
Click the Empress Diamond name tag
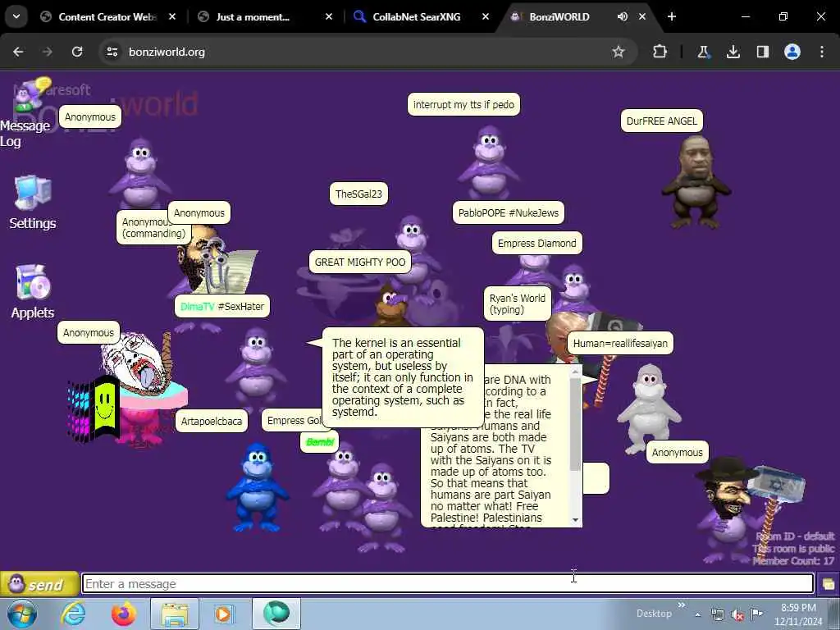coord(536,243)
